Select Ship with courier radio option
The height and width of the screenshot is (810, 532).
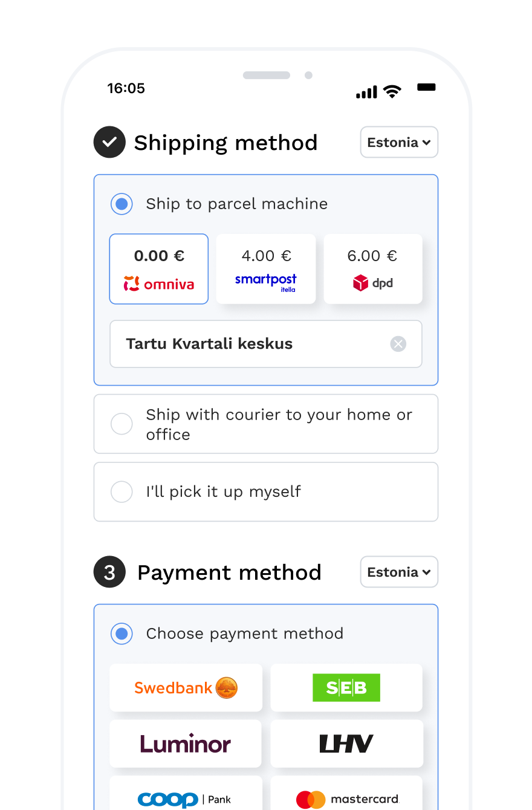click(x=122, y=424)
